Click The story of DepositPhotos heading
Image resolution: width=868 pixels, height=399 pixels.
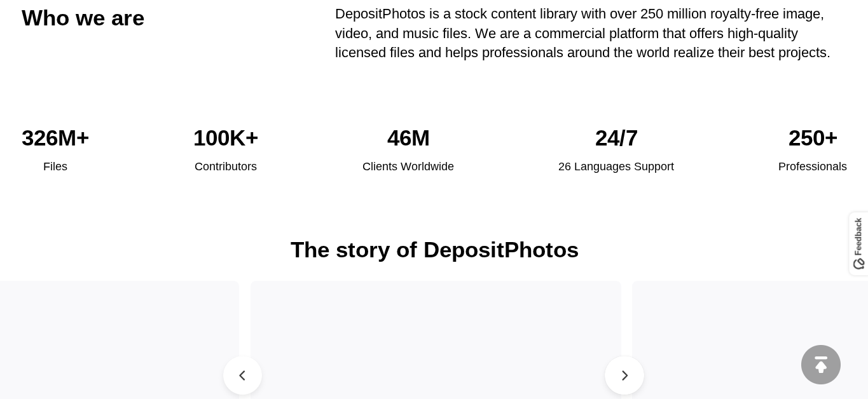point(434,250)
